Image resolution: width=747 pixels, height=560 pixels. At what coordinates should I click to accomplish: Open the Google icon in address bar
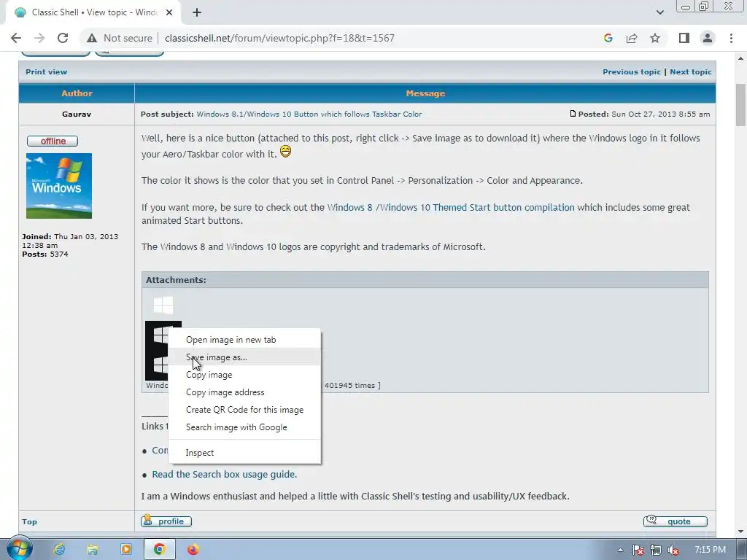608,38
